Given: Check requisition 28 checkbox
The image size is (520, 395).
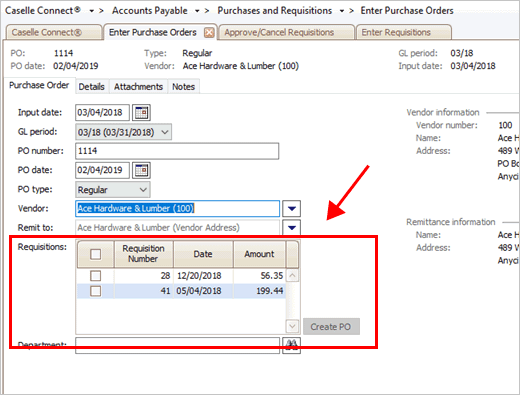Looking at the screenshot, I should pos(96,276).
